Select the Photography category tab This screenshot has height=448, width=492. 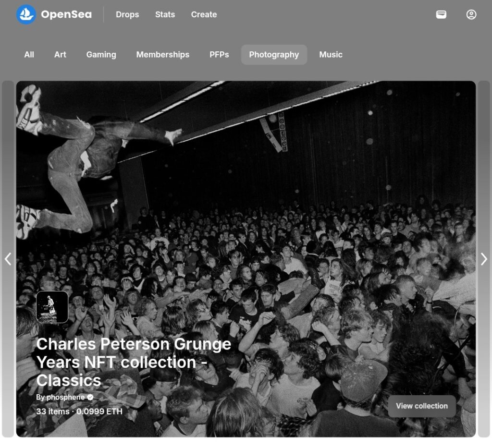274,55
